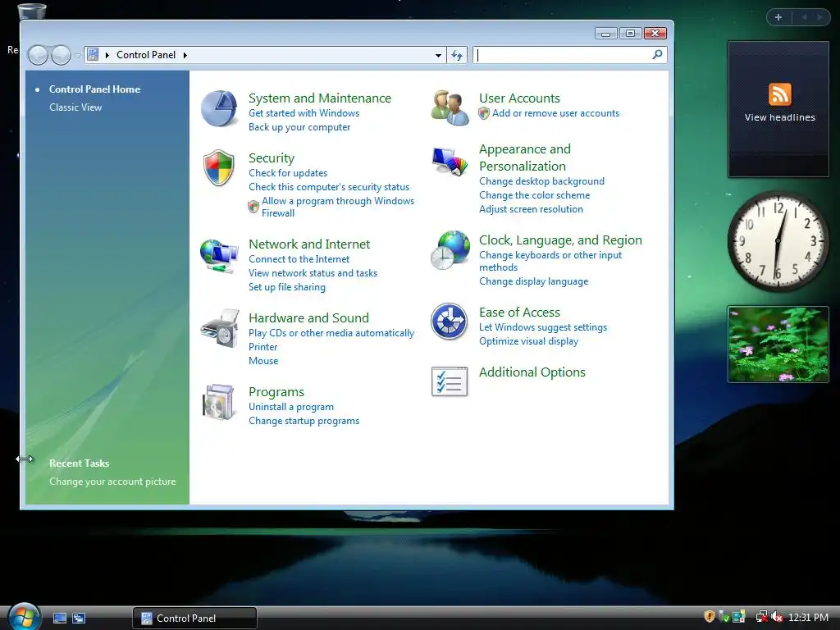This screenshot has width=840, height=630.
Task: Open Allow a program through Windows Firewall
Action: click(337, 207)
